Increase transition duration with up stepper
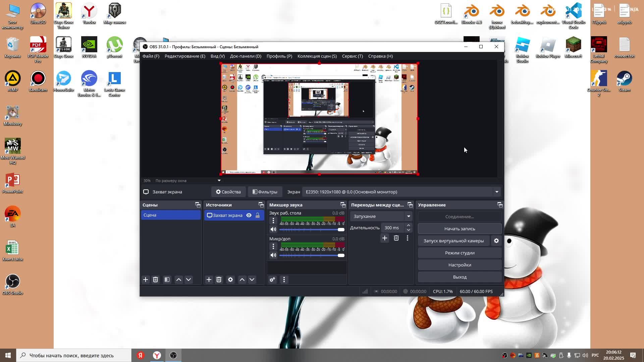Screen dimensions: 644x362 (408, 226)
